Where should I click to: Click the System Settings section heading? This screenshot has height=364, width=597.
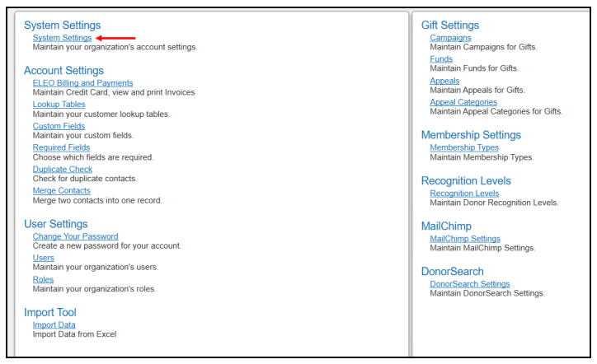click(x=63, y=25)
